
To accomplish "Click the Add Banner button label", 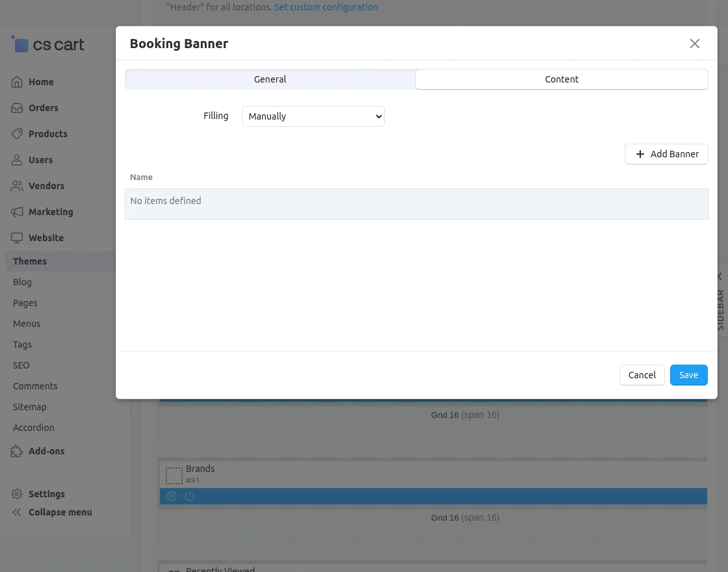I will click(674, 154).
